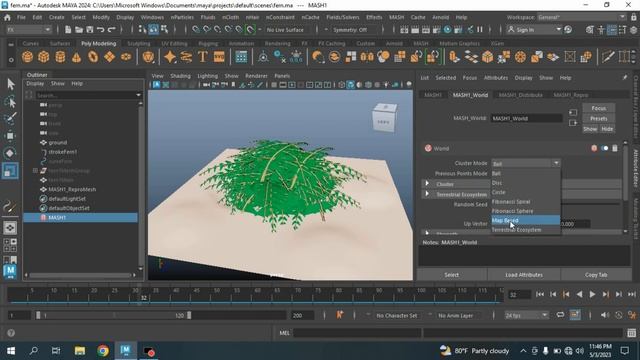
Task: Click the pin icon in Attribute Editor
Action: click(625, 77)
